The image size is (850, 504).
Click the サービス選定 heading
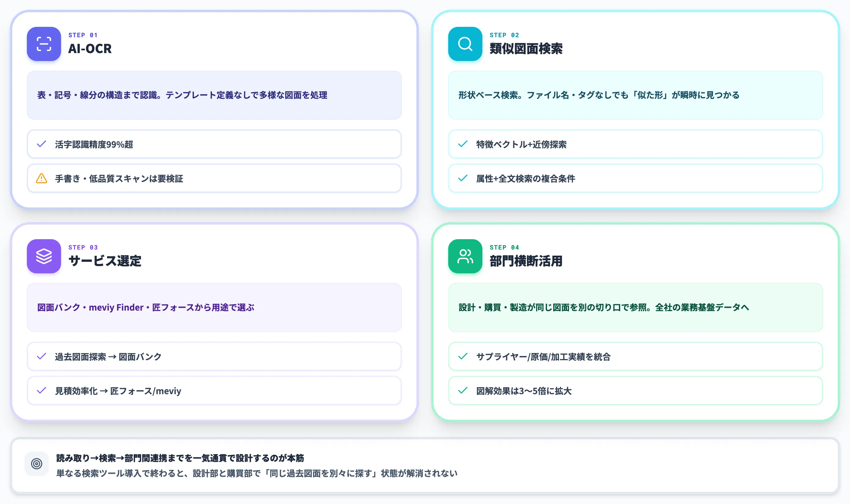click(105, 261)
